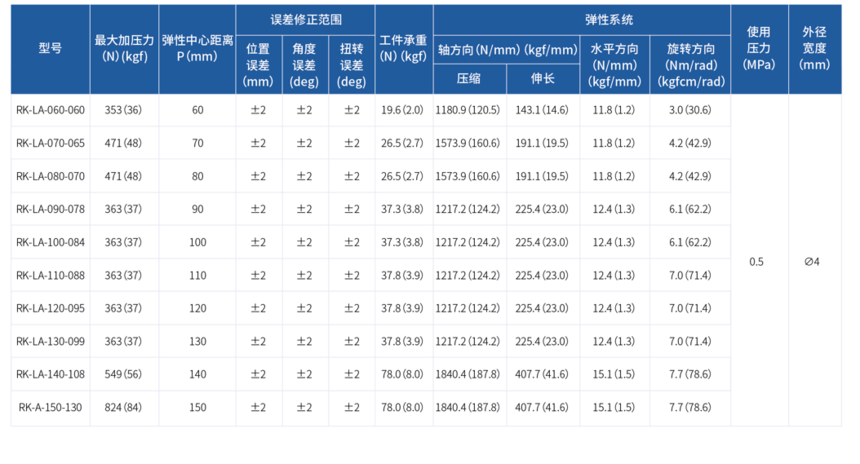Select 191.1(19.5) in the RK-LA-080-070 row
Image resolution: width=860 pixels, height=464 pixels.
[542, 176]
